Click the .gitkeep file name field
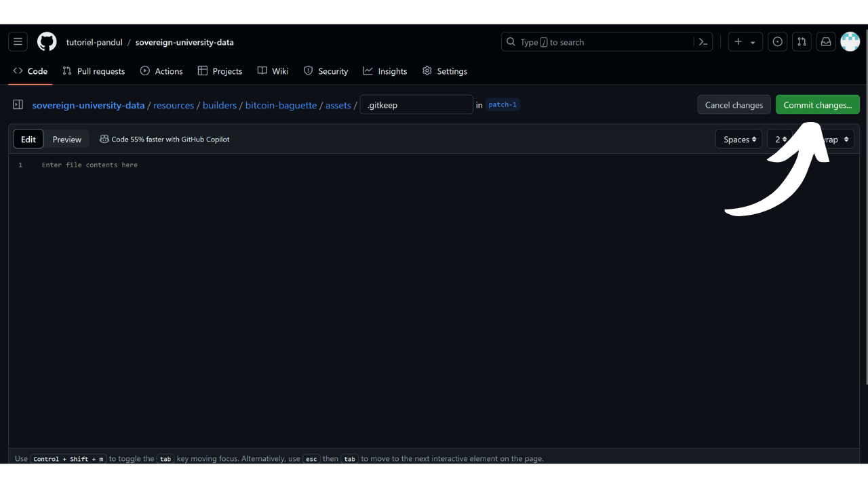Viewport: 868px width, 488px height. pyautogui.click(x=416, y=105)
